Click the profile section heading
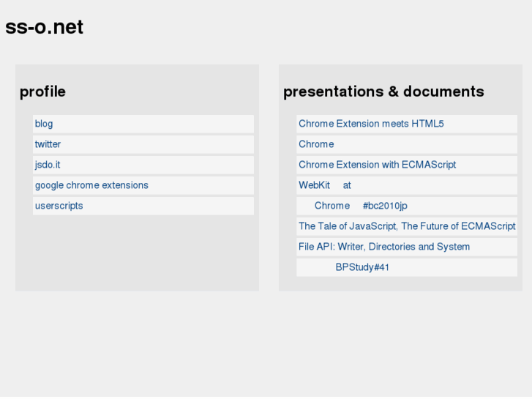The width and height of the screenshot is (532, 399). 42,92
